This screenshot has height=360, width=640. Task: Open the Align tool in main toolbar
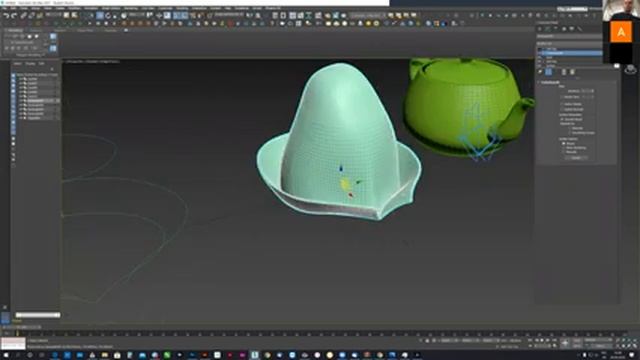click(258, 15)
